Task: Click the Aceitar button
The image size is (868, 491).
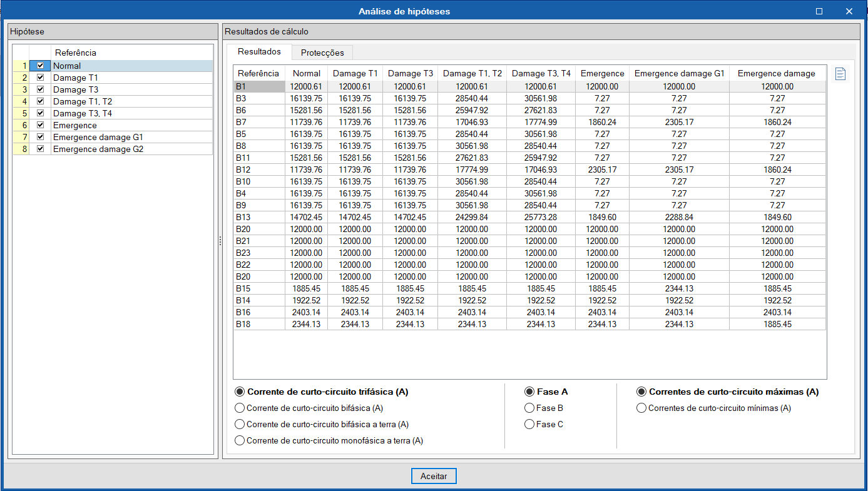Action: click(434, 476)
